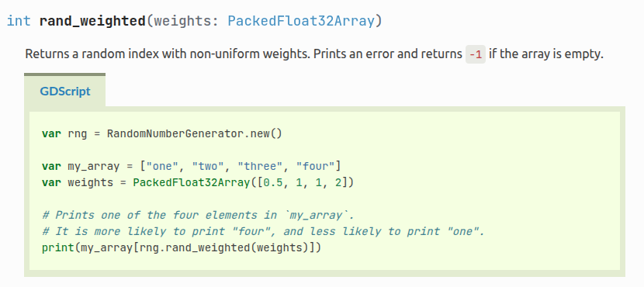Click the "It is more likely" comment line

click(263, 232)
